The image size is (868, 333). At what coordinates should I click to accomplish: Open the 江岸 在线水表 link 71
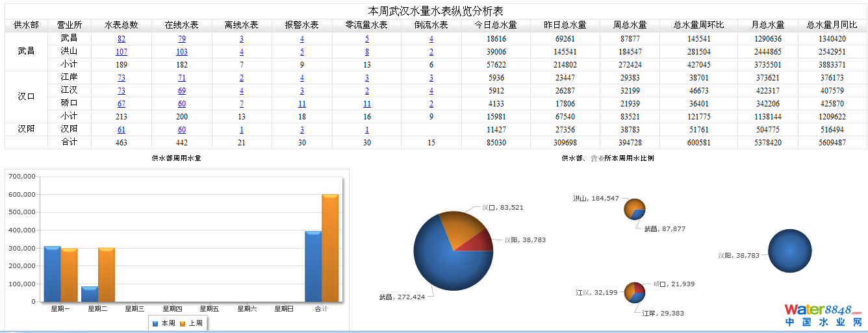point(182,78)
